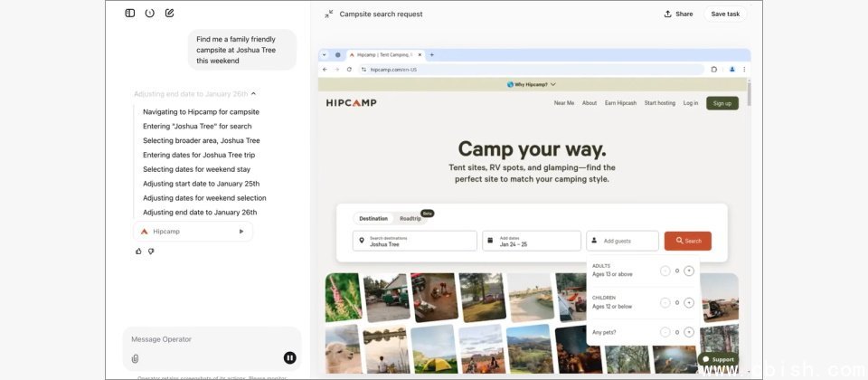
Task: Click the thumbs down feedback icon
Action: (151, 252)
